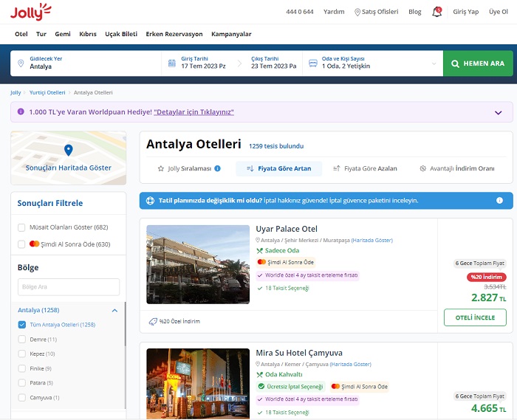Sort by Avantajlı İndirim Oranı
This screenshot has height=420, width=517.
(457, 168)
